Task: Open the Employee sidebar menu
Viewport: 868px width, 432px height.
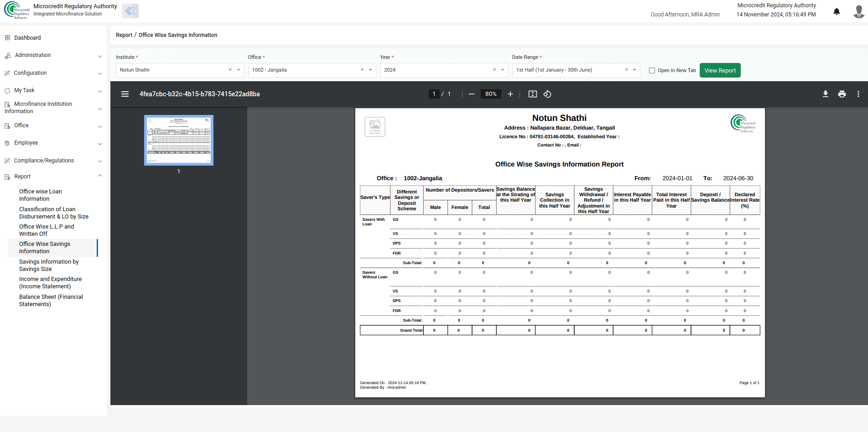Action: [26, 143]
